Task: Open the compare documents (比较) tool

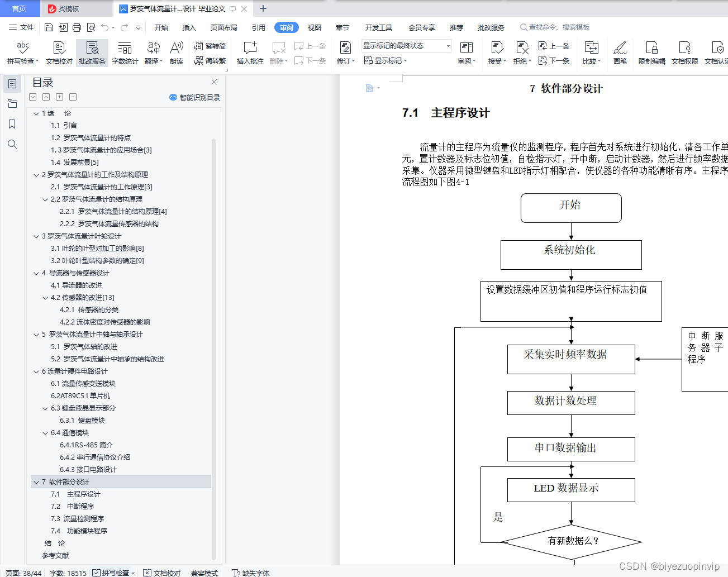Action: tap(592, 53)
